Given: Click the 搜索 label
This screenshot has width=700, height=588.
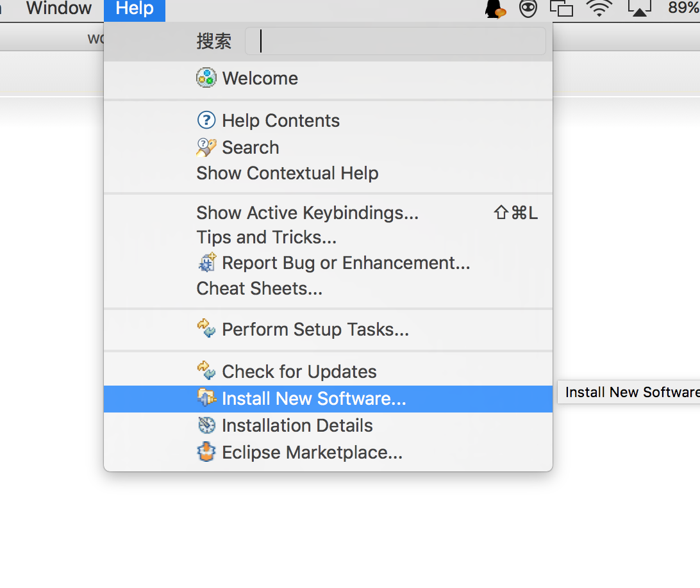Looking at the screenshot, I should [214, 41].
